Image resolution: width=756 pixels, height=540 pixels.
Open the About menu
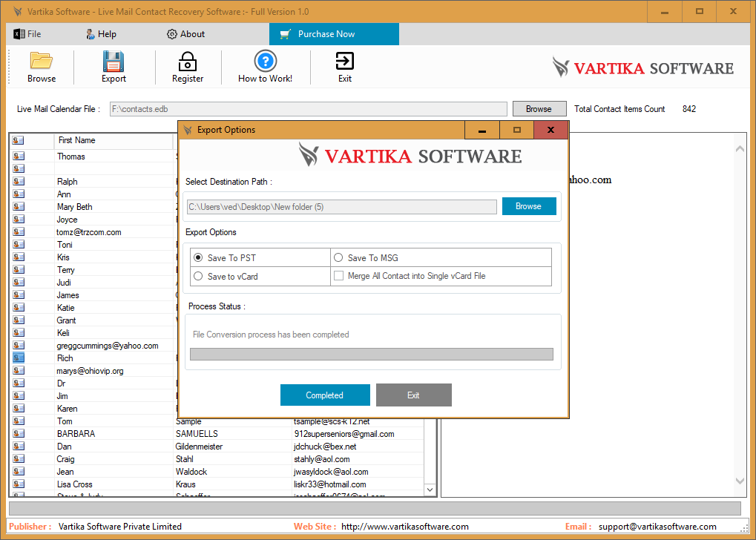(185, 34)
